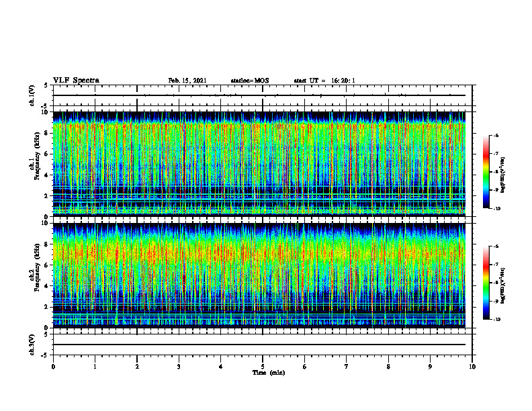Image resolution: width=532 pixels, height=411 pixels.
Task: Click Time axis tick label "7"
Action: (347, 367)
